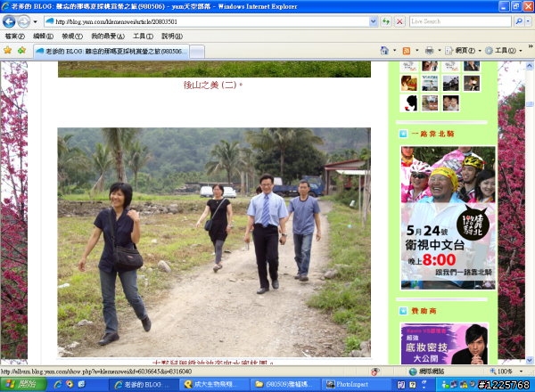Expand the address bar history dropdown
This screenshot has height=392, width=535.
pyautogui.click(x=374, y=21)
